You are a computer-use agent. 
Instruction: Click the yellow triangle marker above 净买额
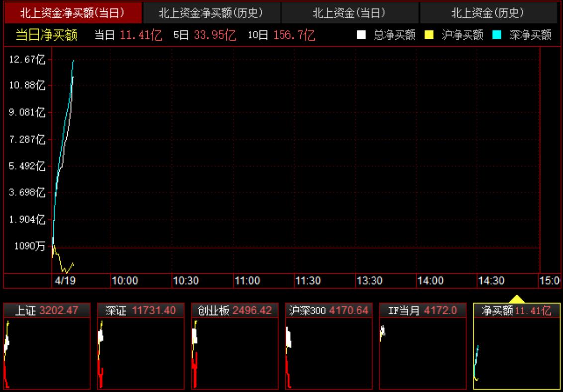517,299
